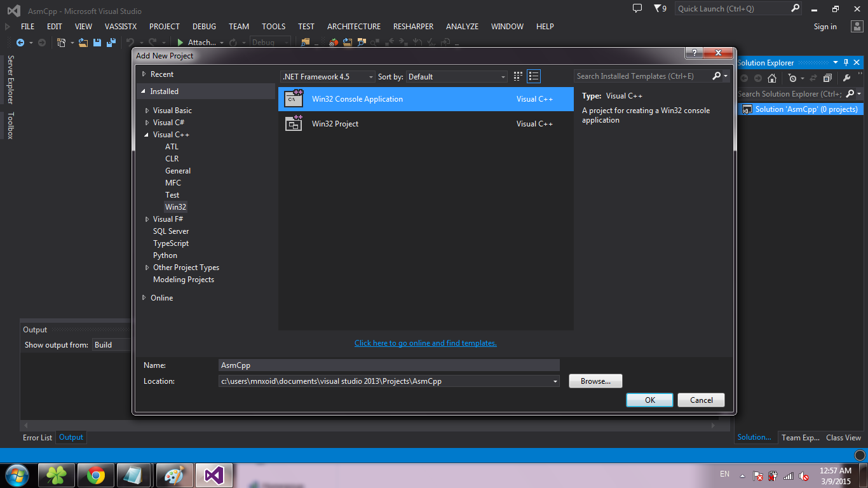Open the DEBUG menu
The image size is (868, 488).
tap(205, 27)
